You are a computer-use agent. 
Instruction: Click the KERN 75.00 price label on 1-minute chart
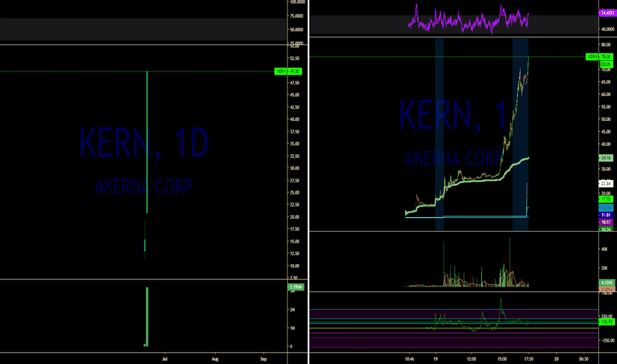[x=599, y=57]
